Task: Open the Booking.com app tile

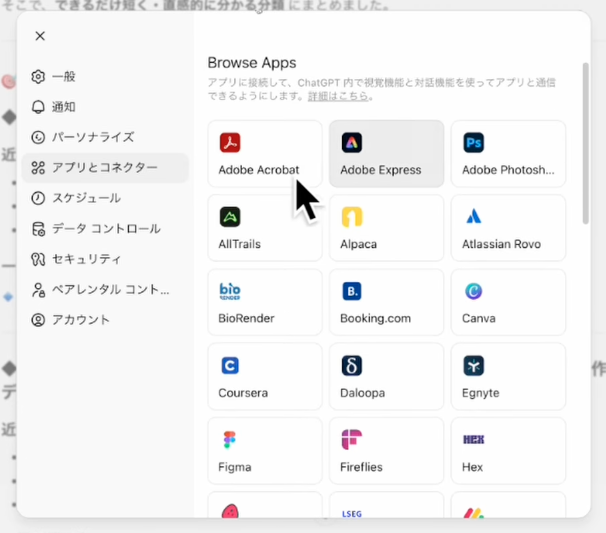Action: pos(386,303)
